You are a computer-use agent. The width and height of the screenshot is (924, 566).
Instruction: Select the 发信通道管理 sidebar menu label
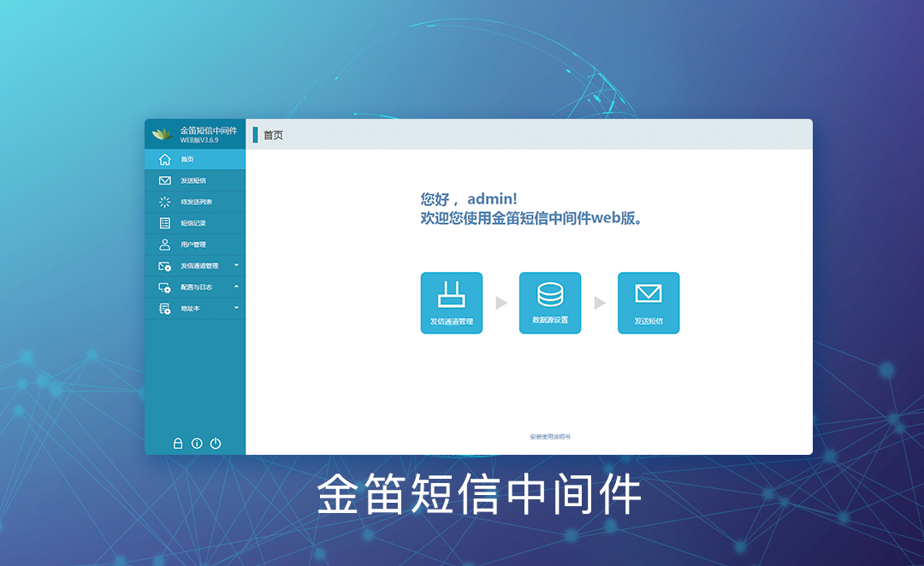[x=199, y=266]
